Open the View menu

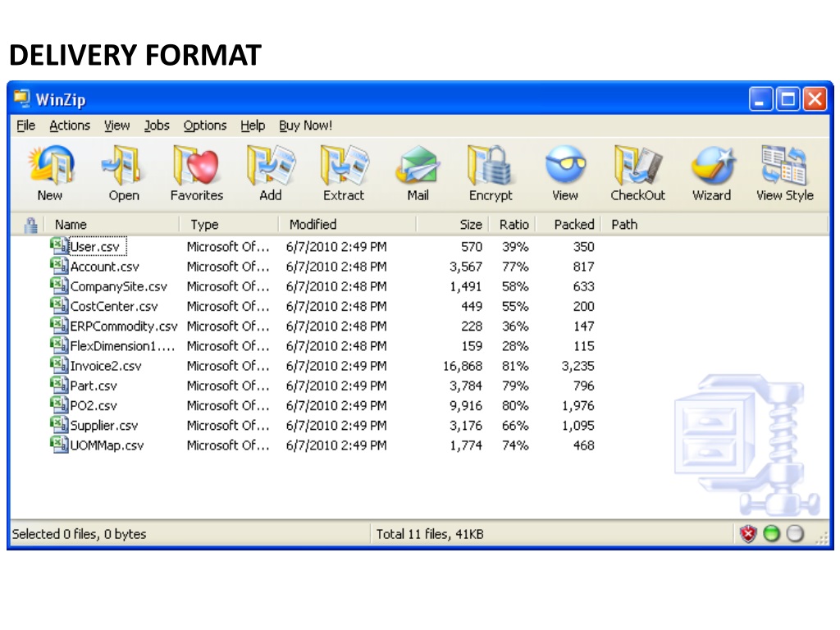(116, 126)
